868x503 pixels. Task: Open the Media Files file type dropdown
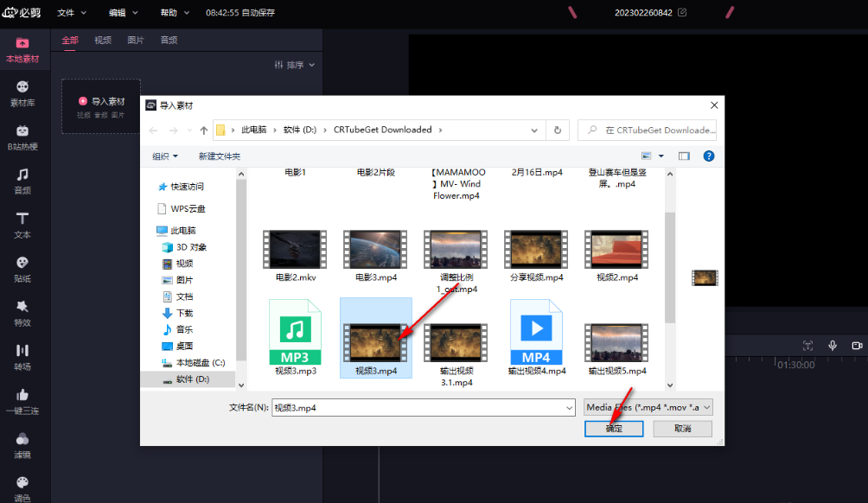pyautogui.click(x=647, y=406)
